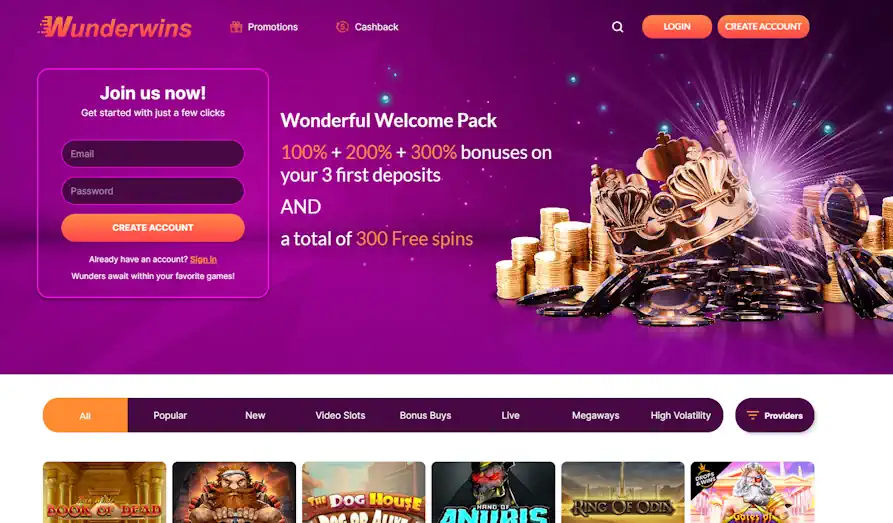This screenshot has width=893, height=523.
Task: Focus the Password input field
Action: tap(153, 191)
